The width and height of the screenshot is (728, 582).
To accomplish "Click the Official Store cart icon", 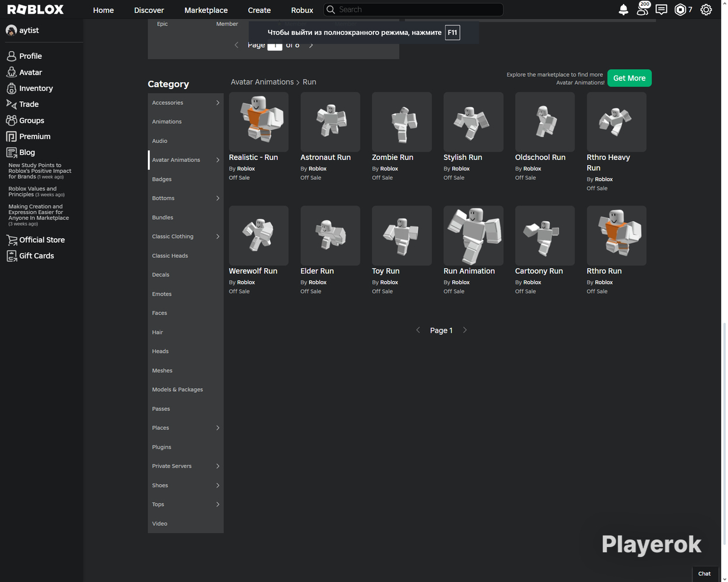I will [12, 240].
